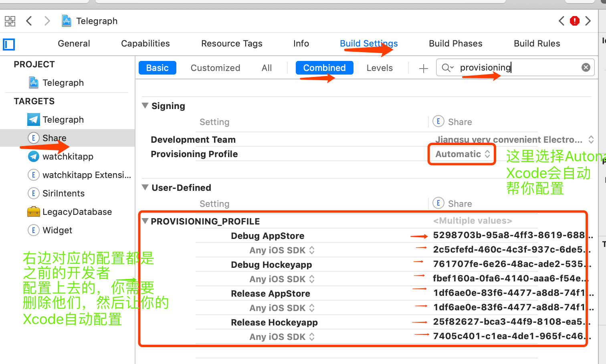Collapse the User-Defined section
Screen dimensions: 606x364
[145, 187]
